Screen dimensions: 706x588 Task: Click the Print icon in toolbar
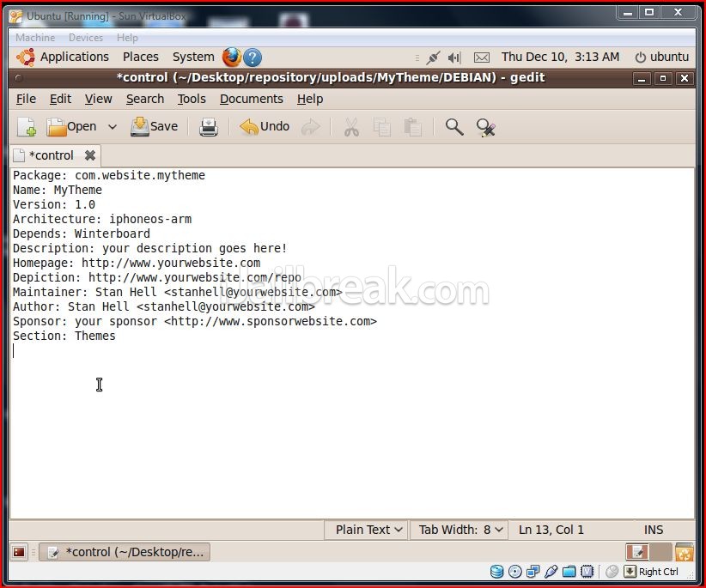click(x=209, y=127)
